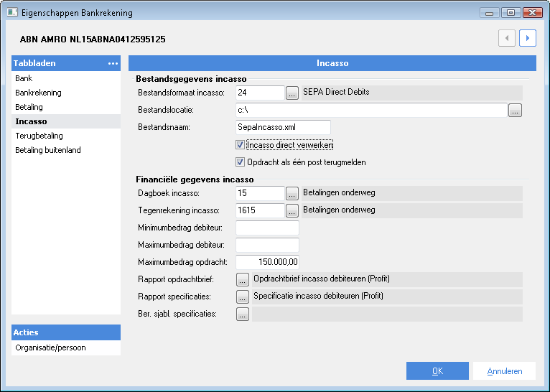Image resolution: width=550 pixels, height=392 pixels.
Task: Open lookup for Rapport opdrachtbrief
Action: (243, 279)
